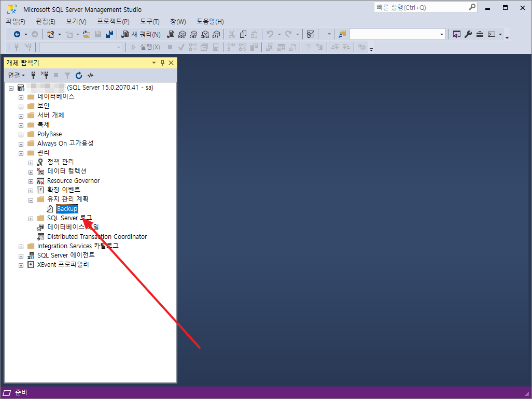Viewport: 532px width, 399px height.
Task: Click the save all icon
Action: pyautogui.click(x=109, y=34)
